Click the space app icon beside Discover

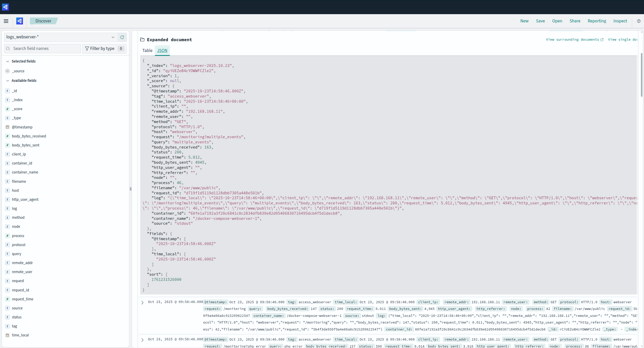tap(20, 21)
